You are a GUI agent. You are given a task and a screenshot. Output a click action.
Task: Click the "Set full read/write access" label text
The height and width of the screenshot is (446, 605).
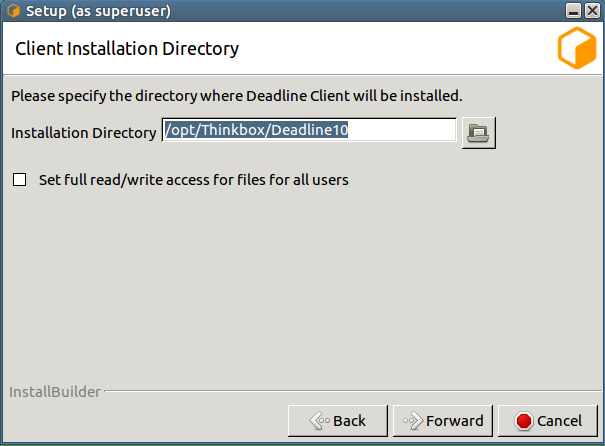(x=193, y=181)
